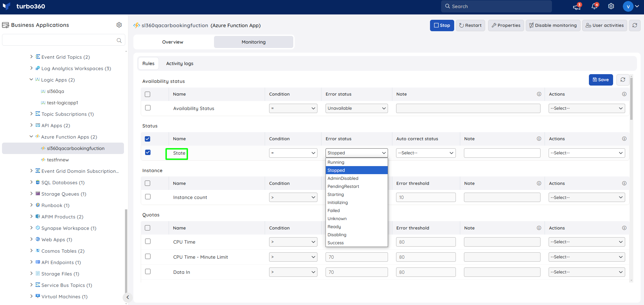Click the SQL Databases tree icon
Image resolution: width=644 pixels, height=305 pixels.
(38, 182)
